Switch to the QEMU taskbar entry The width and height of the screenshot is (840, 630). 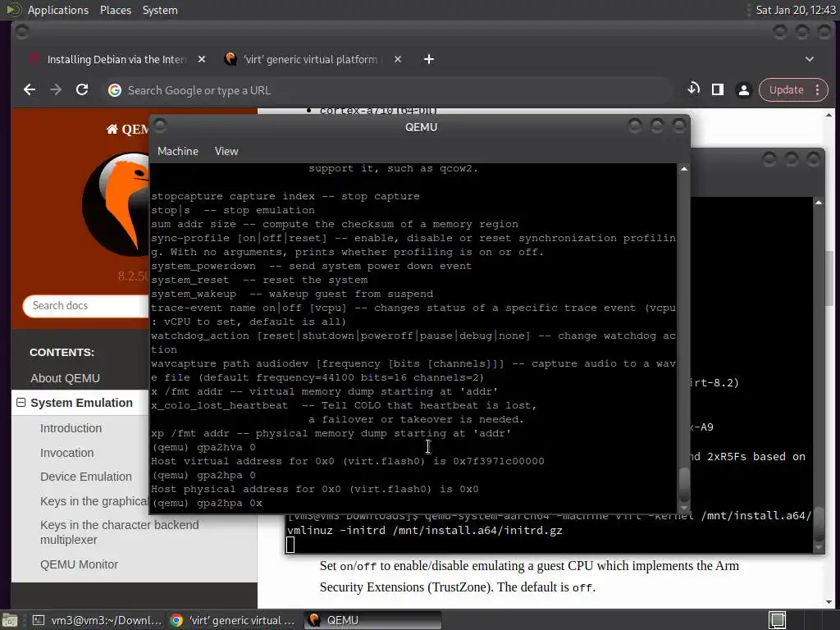pyautogui.click(x=373, y=620)
